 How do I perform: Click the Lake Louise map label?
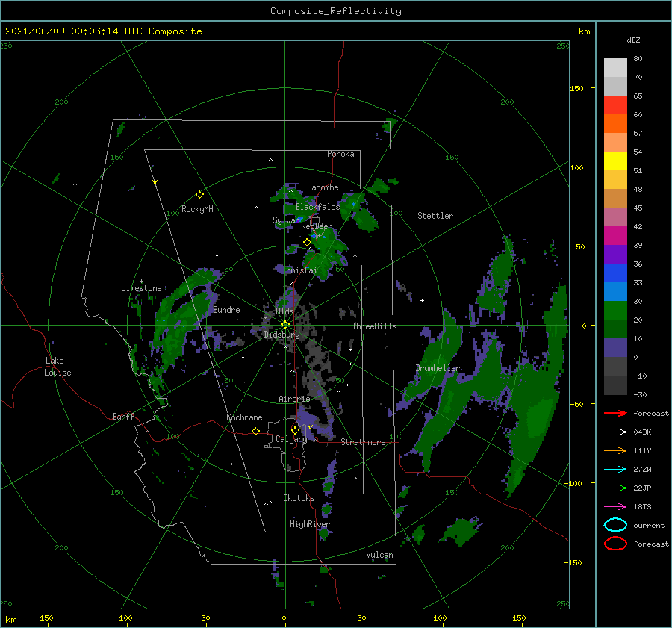click(57, 367)
